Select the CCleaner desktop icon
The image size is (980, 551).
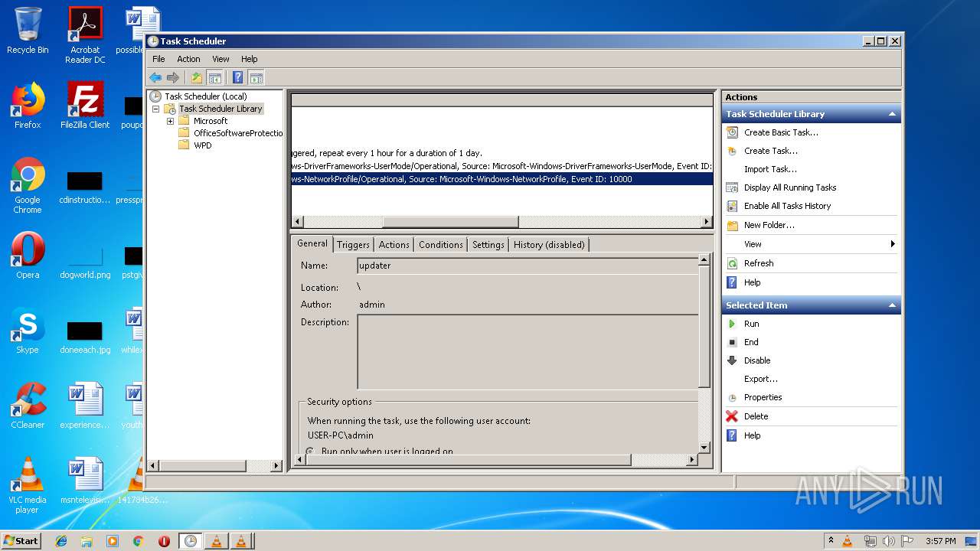click(28, 406)
